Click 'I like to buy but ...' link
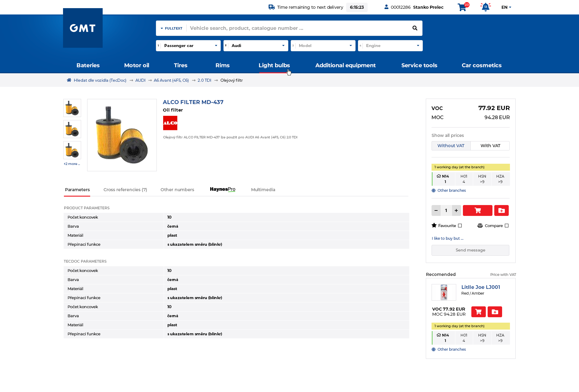The image size is (579, 392). pyautogui.click(x=448, y=239)
